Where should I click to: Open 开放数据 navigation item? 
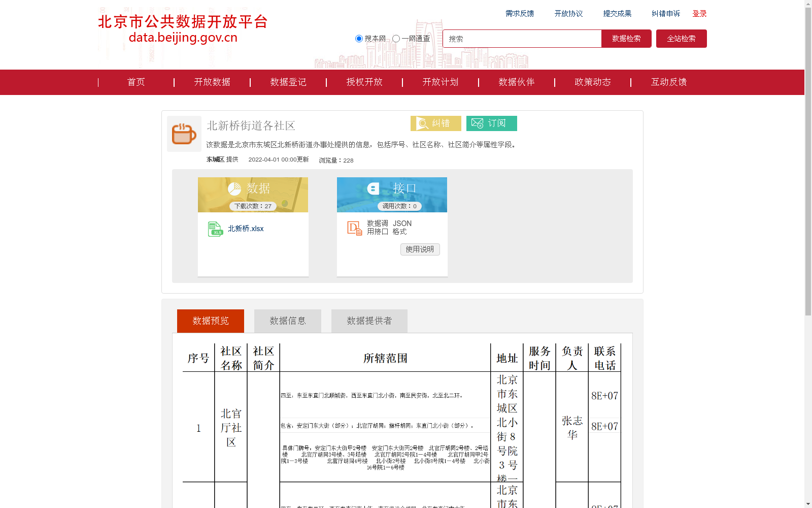[212, 82]
